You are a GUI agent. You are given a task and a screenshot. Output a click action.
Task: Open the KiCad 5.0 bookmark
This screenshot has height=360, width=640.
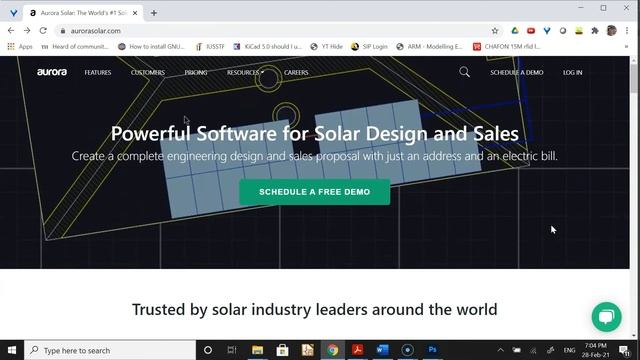tap(267, 47)
